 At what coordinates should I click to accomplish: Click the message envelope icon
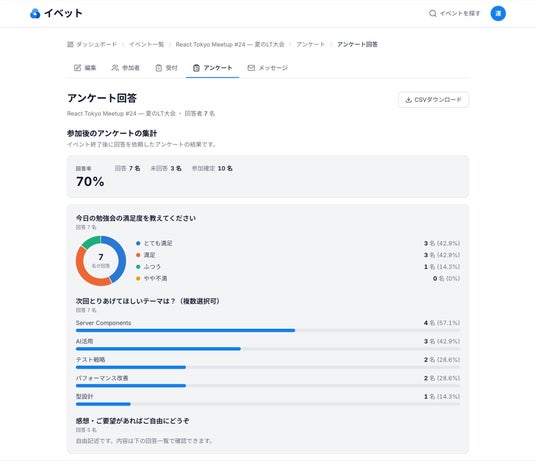(251, 68)
